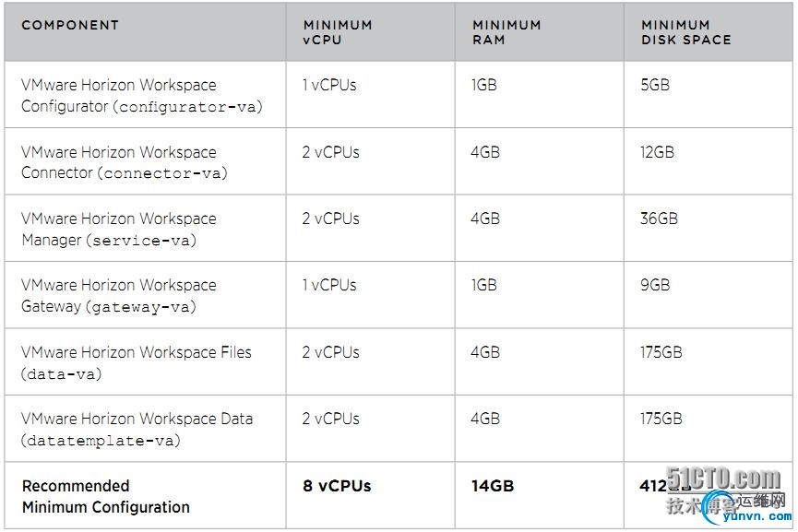Click the 8 vCPUs total cell
Screen dimensions: 798x532
(x=337, y=486)
